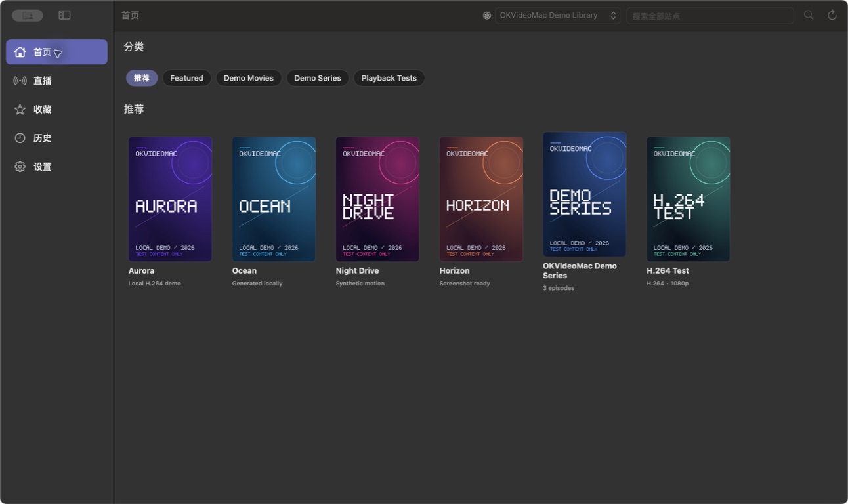Click the "H.264 · 1080p" subtitle

coord(668,283)
